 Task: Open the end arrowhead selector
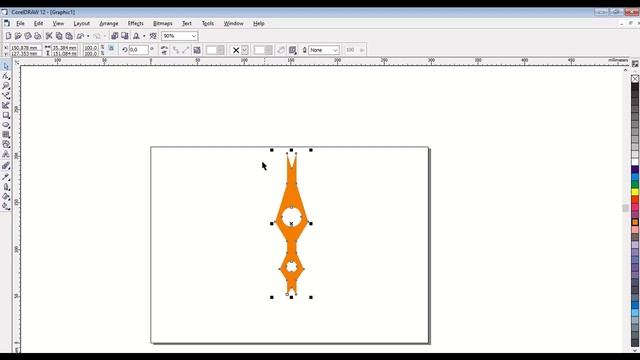click(263, 50)
